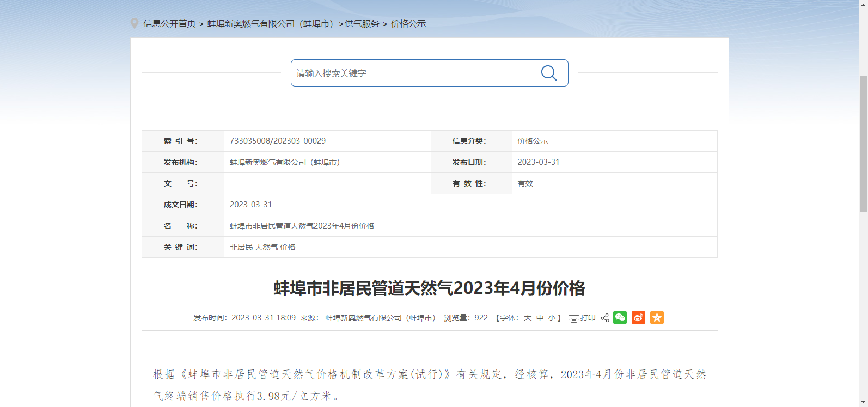Set font size to 中
Screen dimensions: 868x407
[540, 318]
